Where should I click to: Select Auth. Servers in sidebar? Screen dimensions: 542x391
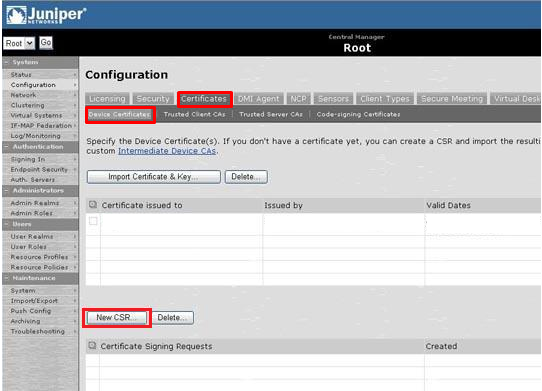[x=33, y=180]
